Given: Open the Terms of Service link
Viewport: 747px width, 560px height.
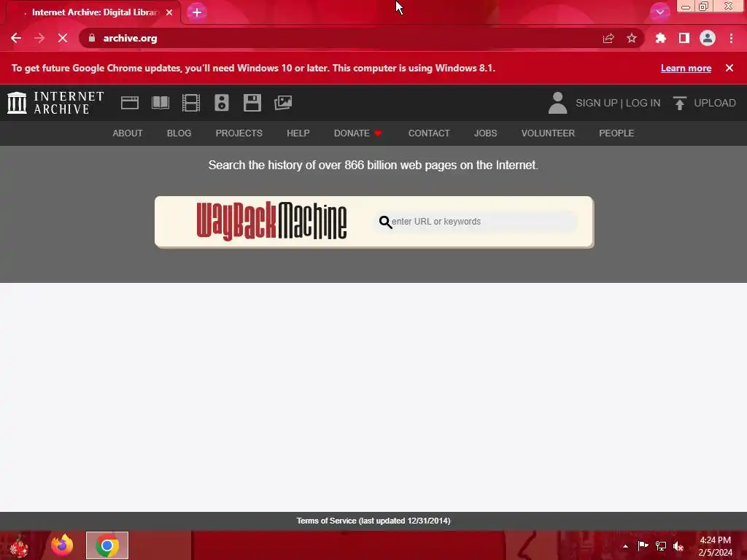Looking at the screenshot, I should pyautogui.click(x=373, y=521).
